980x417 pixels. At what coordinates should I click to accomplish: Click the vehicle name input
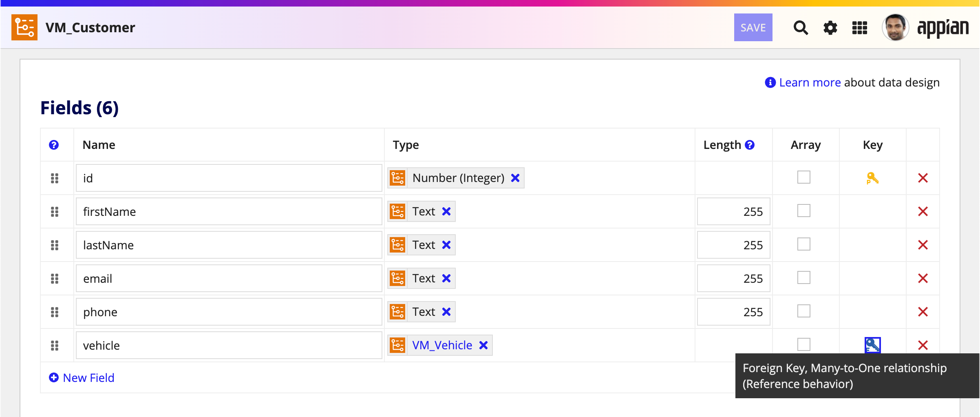pos(229,345)
